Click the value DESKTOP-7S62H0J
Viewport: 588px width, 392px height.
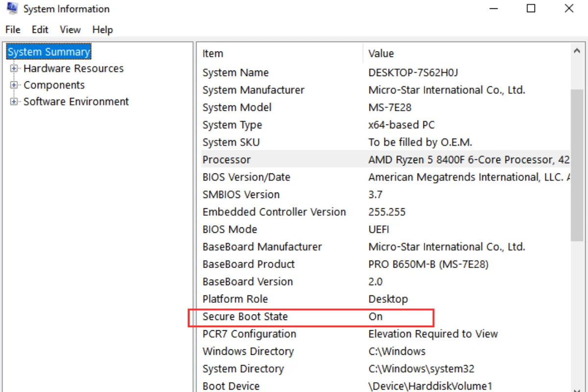(413, 73)
